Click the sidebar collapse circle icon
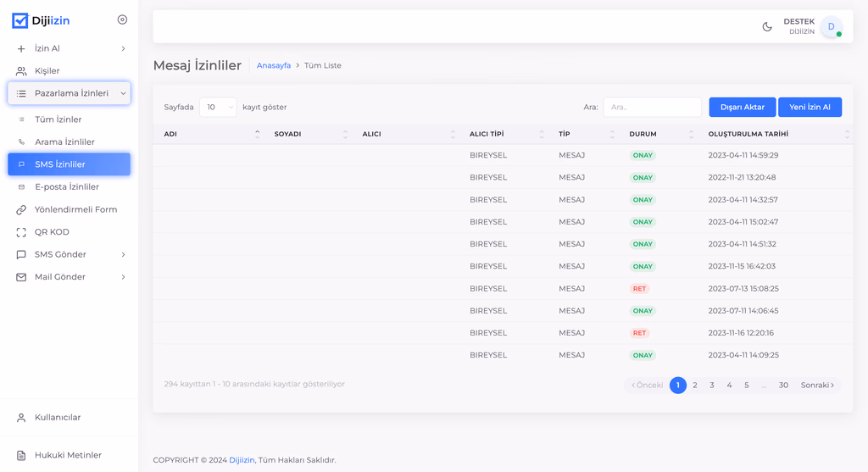The height and width of the screenshot is (472, 868). pyautogui.click(x=122, y=19)
